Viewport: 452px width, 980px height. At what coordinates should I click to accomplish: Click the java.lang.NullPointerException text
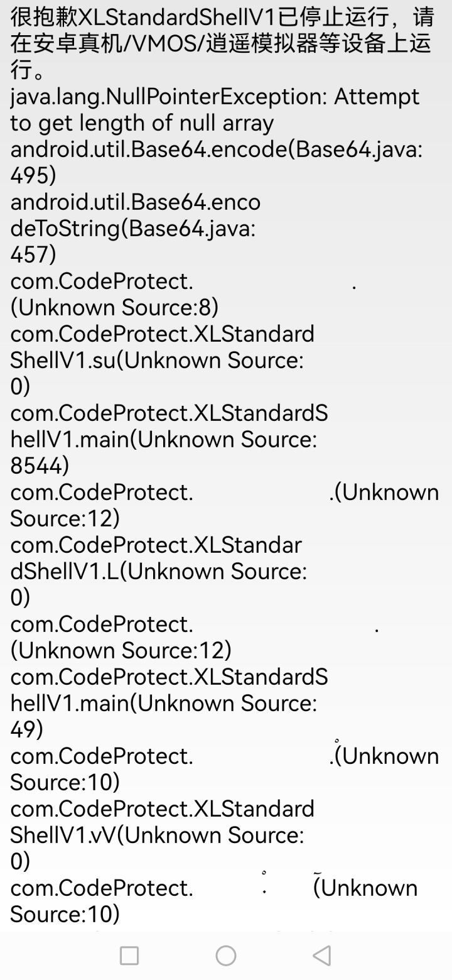168,97
